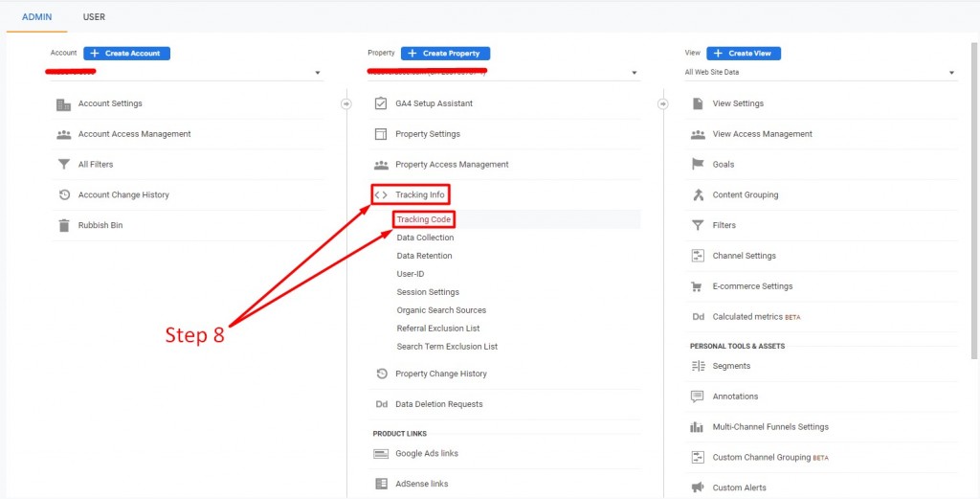Viewport: 980px width, 499px height.
Task: Open Session Settings
Action: point(428,292)
